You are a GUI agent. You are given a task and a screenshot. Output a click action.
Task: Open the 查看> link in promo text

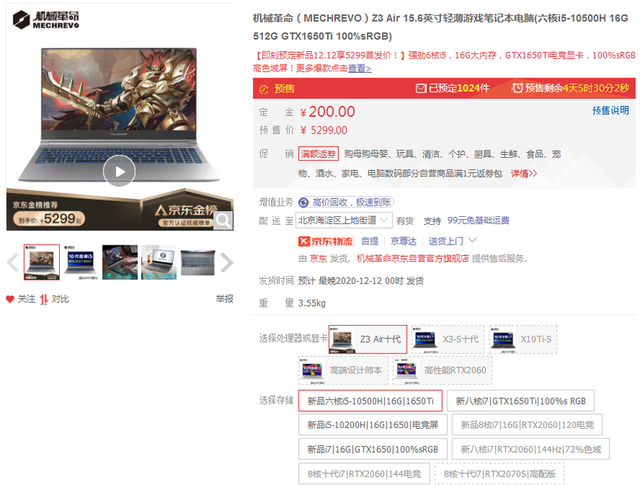(x=360, y=68)
